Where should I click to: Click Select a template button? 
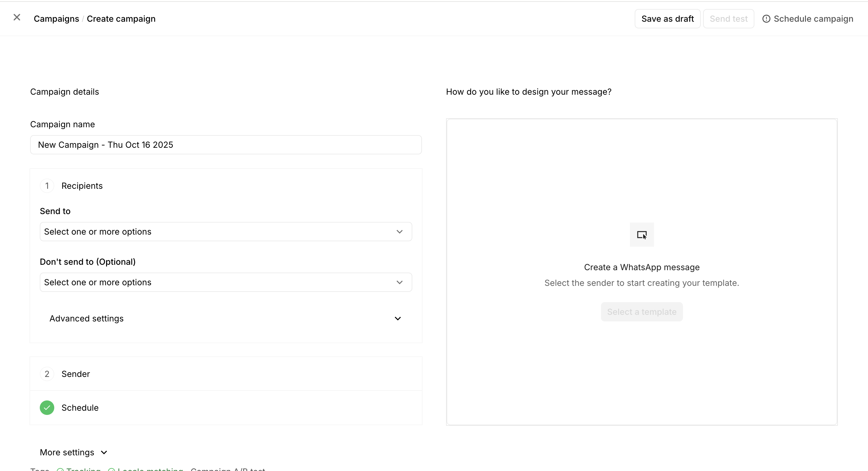coord(642,312)
